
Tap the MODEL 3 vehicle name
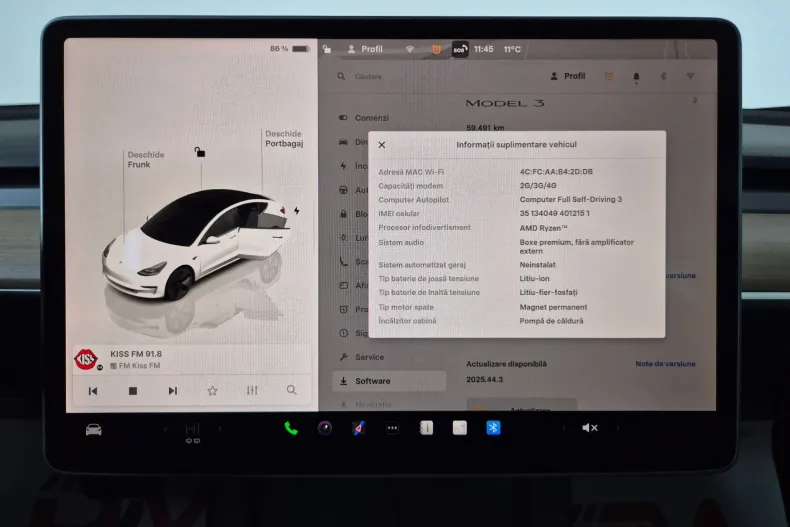[504, 103]
